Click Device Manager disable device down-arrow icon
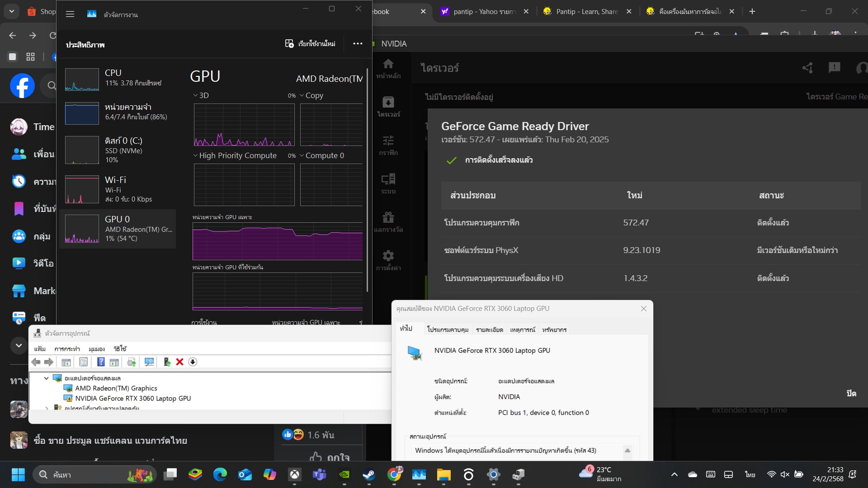 (x=193, y=362)
